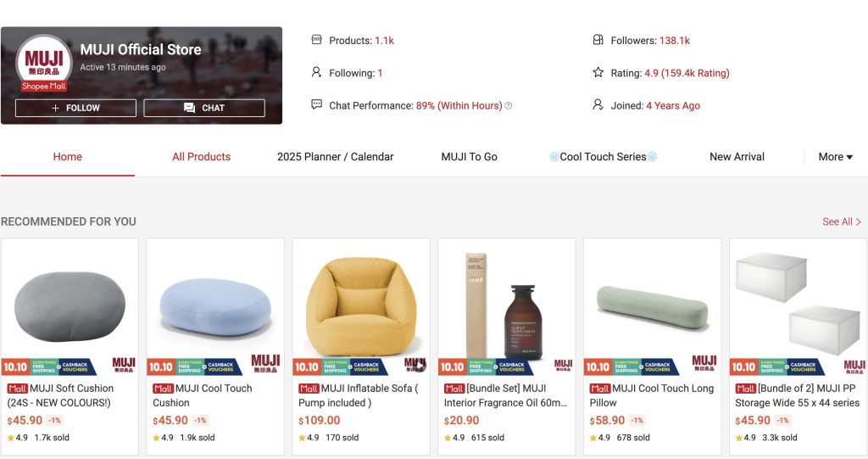Click the Products count store icon
The width and height of the screenshot is (868, 459).
point(317,40)
